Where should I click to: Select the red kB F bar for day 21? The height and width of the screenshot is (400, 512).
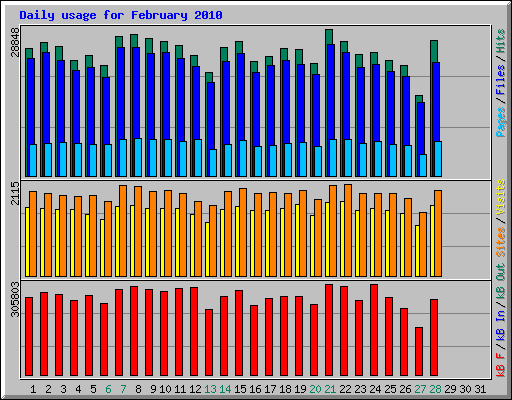tap(329, 330)
